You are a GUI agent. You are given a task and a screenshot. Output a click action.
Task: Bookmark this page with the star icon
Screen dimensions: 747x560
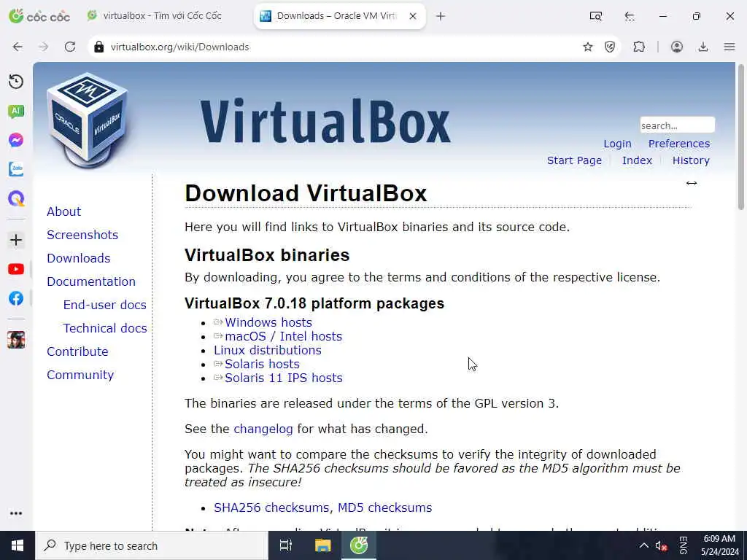click(588, 47)
